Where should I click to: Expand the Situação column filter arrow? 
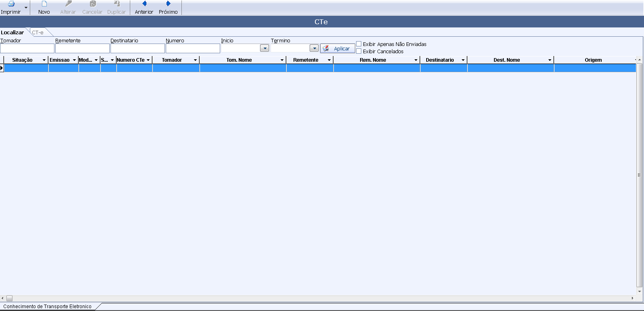click(x=44, y=60)
